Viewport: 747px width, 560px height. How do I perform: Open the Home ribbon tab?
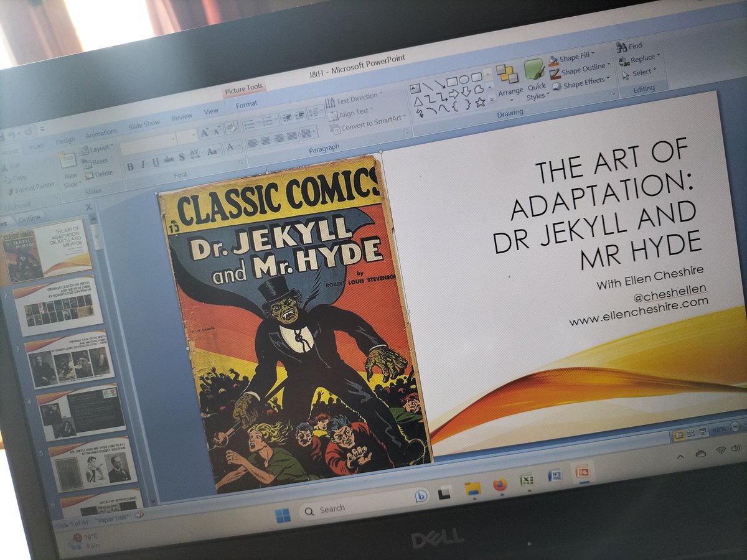point(10,151)
